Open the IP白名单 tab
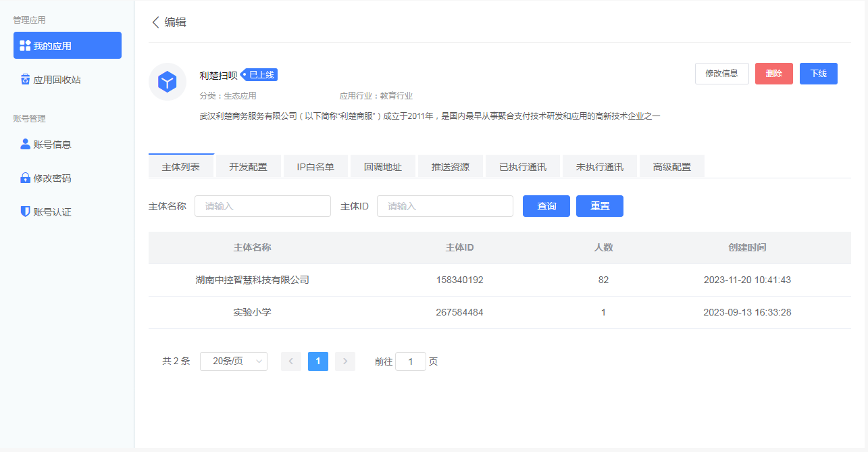 [315, 166]
